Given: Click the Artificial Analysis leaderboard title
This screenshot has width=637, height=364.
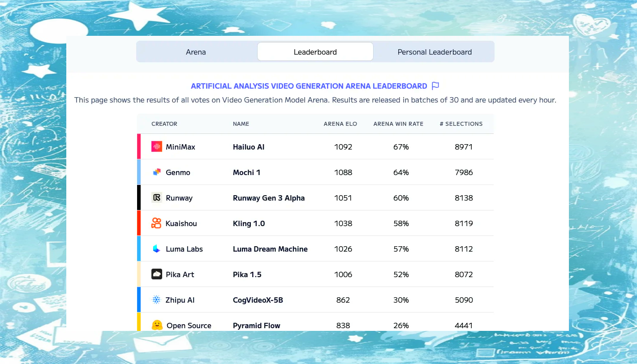Looking at the screenshot, I should [x=309, y=86].
